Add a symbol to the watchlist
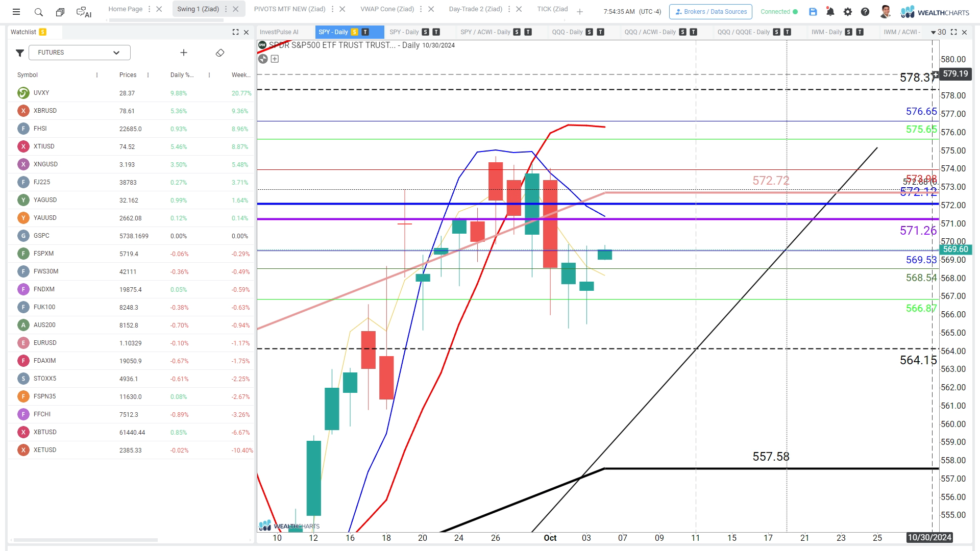 click(x=184, y=53)
